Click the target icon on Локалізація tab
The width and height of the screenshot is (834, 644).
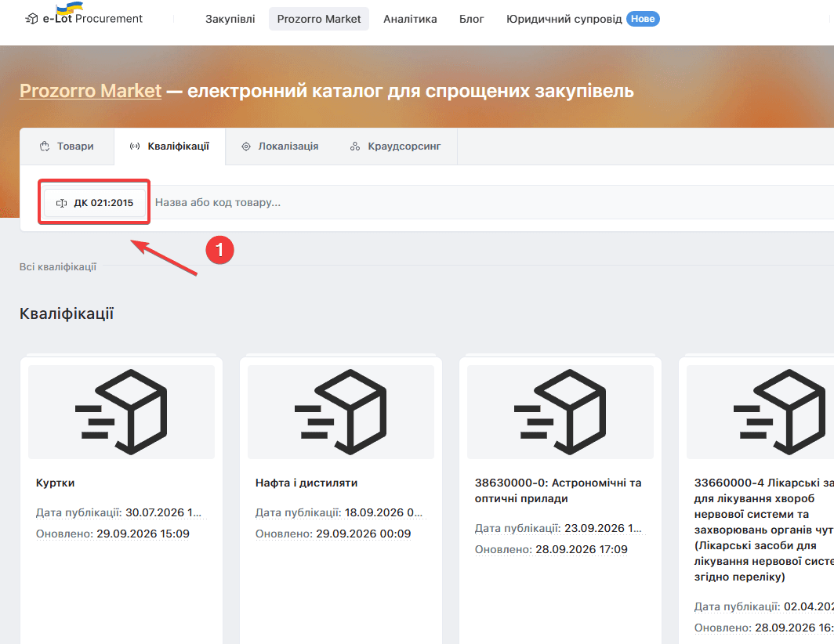pos(246,147)
